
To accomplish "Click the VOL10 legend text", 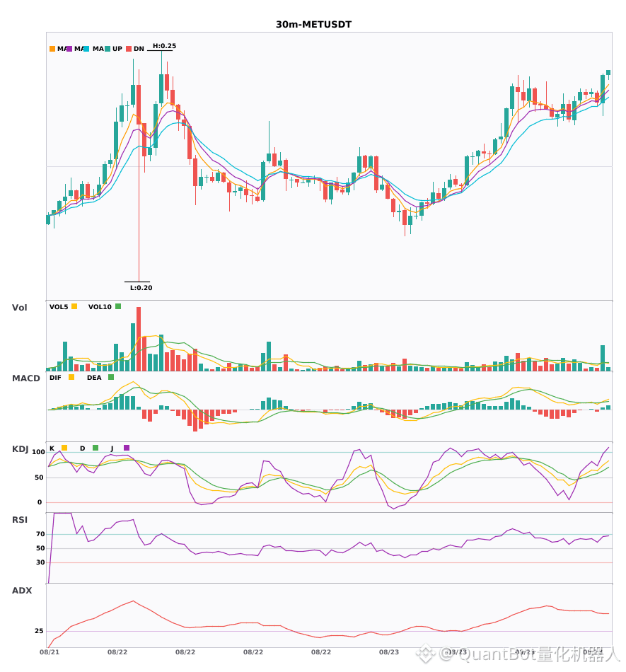I will 100,307.
